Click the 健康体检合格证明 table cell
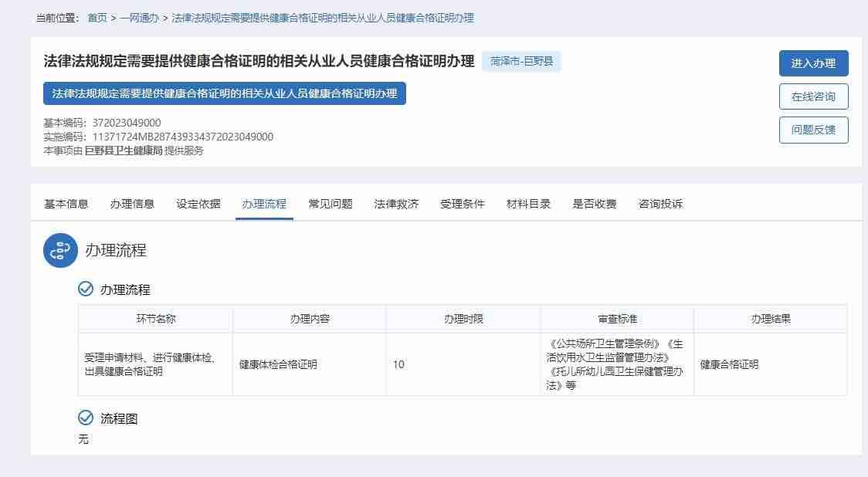This screenshot has height=477, width=868. 310,364
